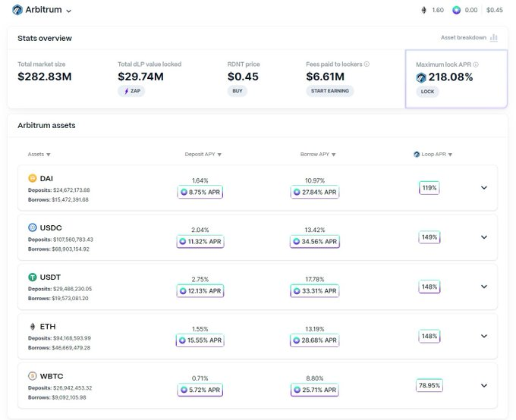516x420 pixels.
Task: Click the WBTC 78.95% loop APR badge
Action: (x=429, y=385)
